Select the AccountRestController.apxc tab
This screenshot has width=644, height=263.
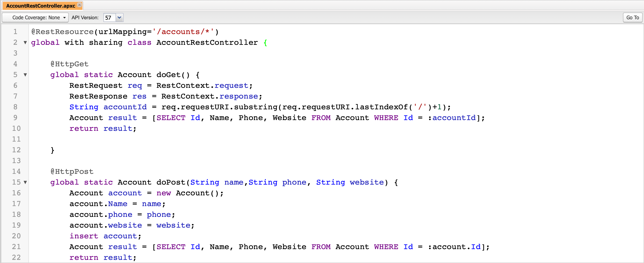coord(41,6)
